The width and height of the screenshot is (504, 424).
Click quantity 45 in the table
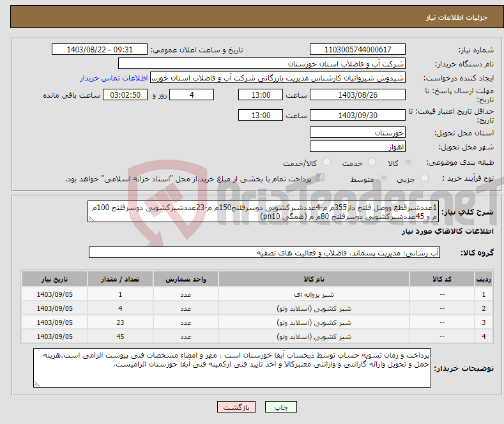pos(120,337)
